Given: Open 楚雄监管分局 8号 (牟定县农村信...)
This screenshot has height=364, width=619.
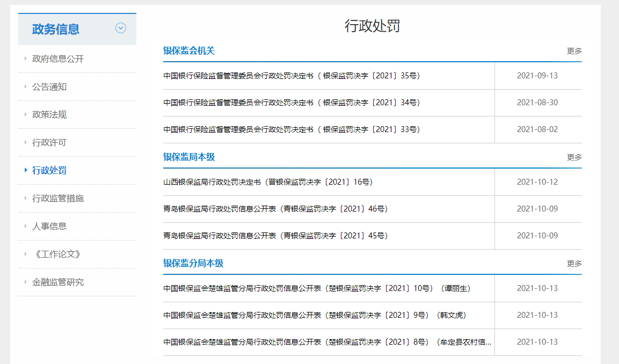Looking at the screenshot, I should coord(327,343).
